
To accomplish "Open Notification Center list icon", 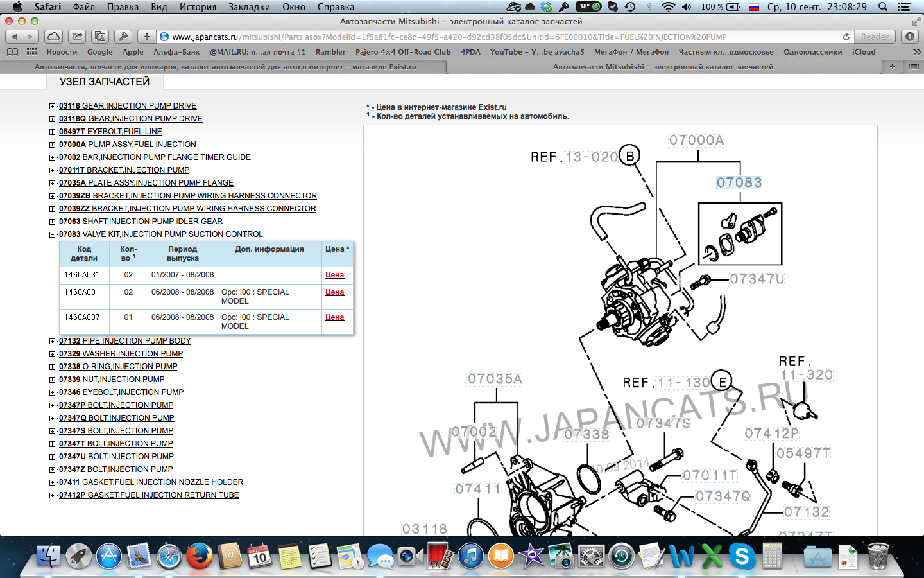I will click(904, 7).
